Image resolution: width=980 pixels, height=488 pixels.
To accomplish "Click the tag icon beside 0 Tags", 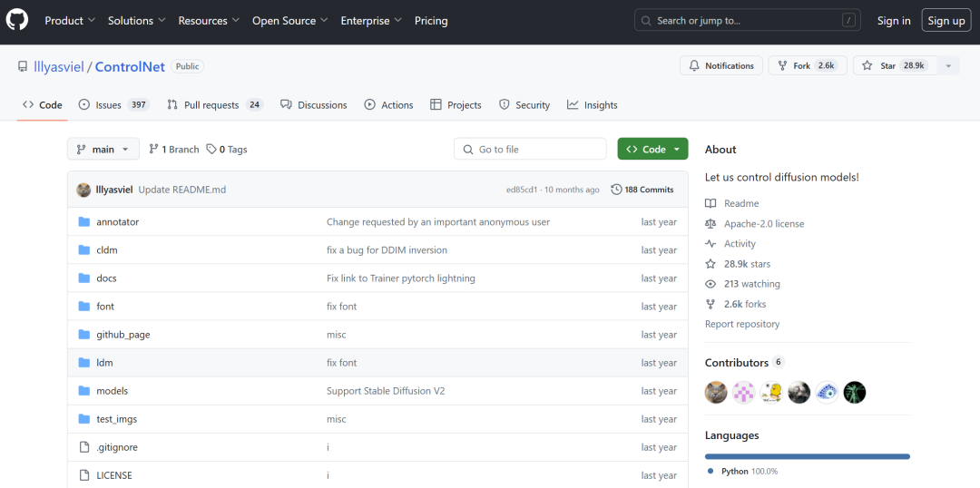I will click(x=211, y=150).
